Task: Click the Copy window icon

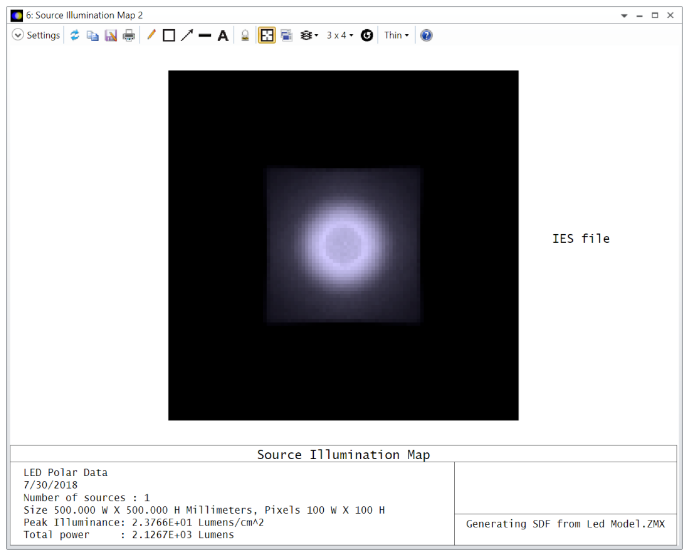Action: point(92,35)
